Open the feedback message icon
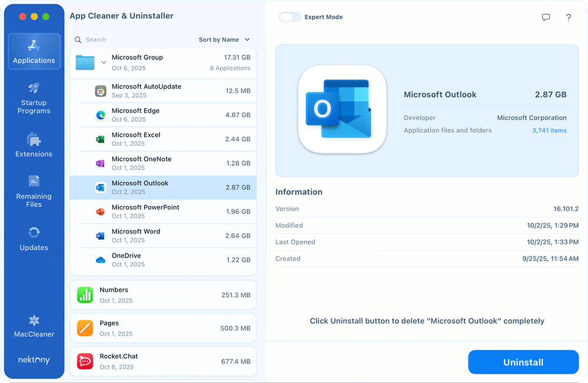Screen dimensions: 588x383 coord(546,18)
